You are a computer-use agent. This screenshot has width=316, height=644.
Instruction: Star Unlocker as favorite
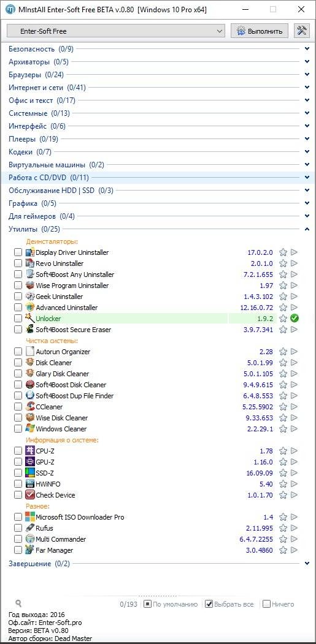tap(283, 318)
